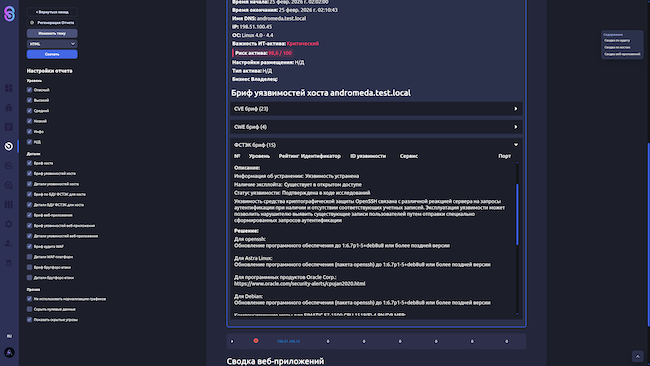650x366 pixels.
Task: Open the active history/reports sidebar icon
Action: [9, 146]
